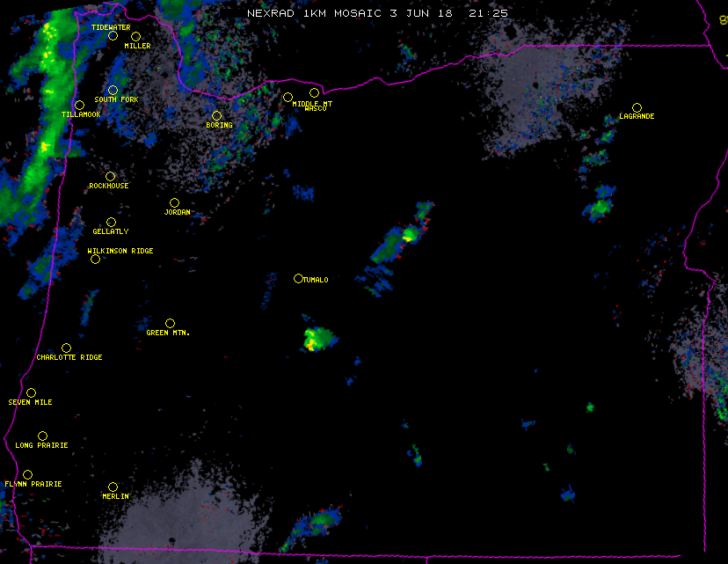
Task: Click the 21:25 timestamp in header
Action: pyautogui.click(x=490, y=14)
